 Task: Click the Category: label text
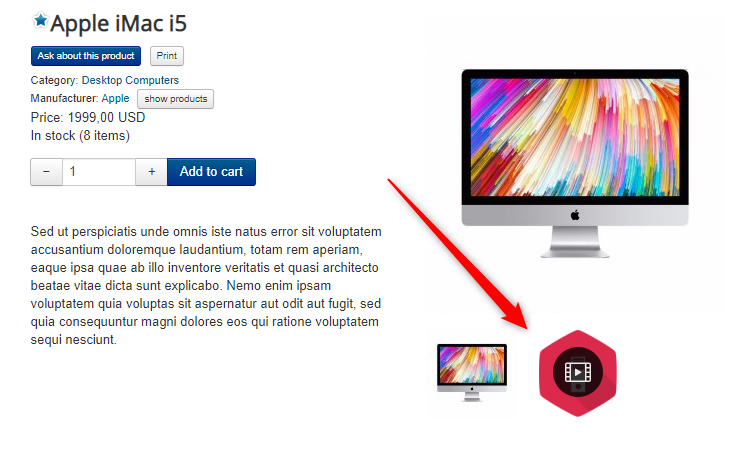tap(54, 80)
